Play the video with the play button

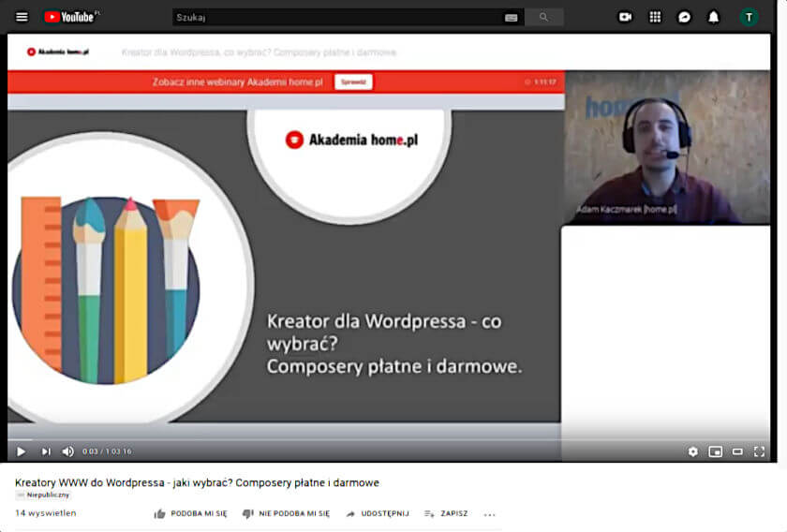[21, 451]
